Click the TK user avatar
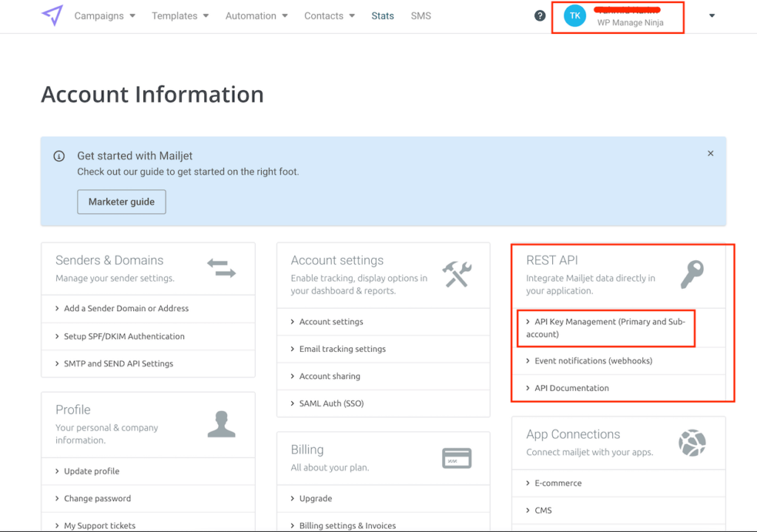 pos(575,16)
